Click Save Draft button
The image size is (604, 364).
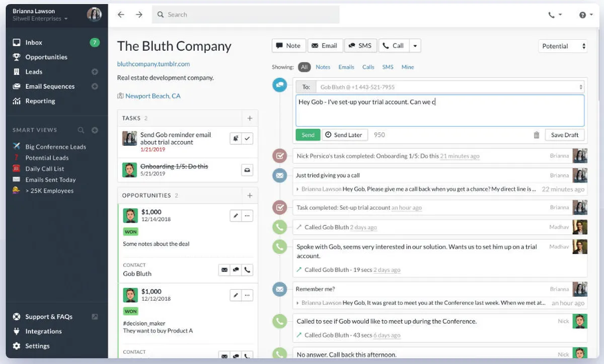pyautogui.click(x=565, y=135)
